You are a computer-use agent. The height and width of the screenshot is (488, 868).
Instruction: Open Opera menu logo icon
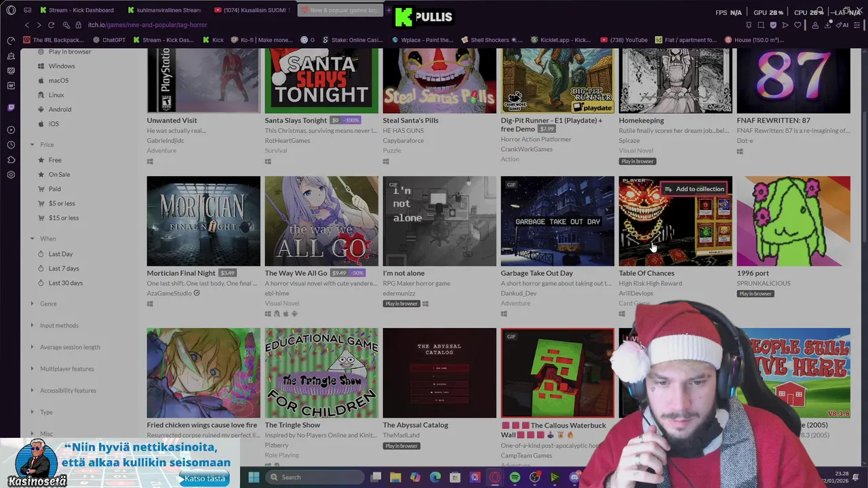click(x=11, y=10)
